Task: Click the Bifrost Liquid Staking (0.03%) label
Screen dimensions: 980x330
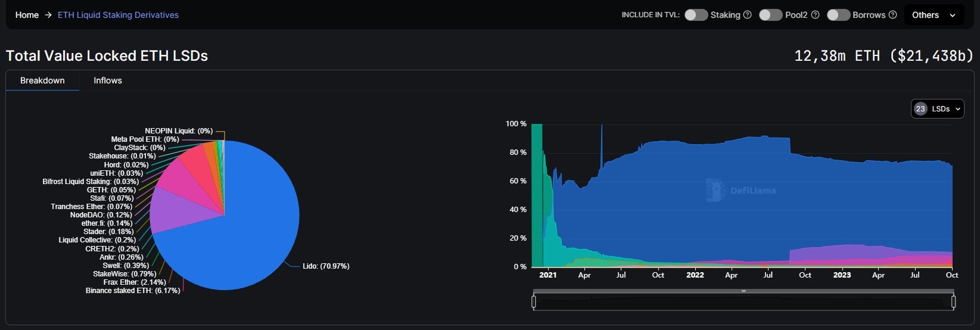Action: pos(91,182)
